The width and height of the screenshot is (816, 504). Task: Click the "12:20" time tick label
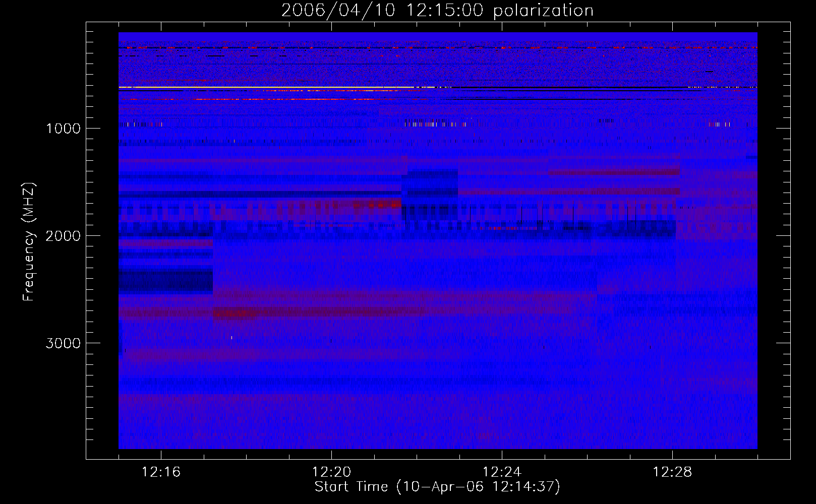pos(331,472)
